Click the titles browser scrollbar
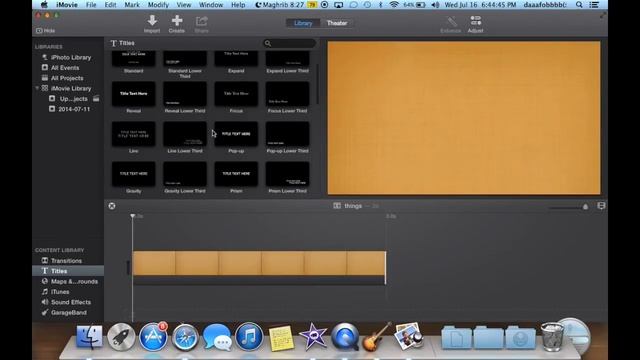Image resolution: width=640 pixels, height=360 pixels. [318, 84]
